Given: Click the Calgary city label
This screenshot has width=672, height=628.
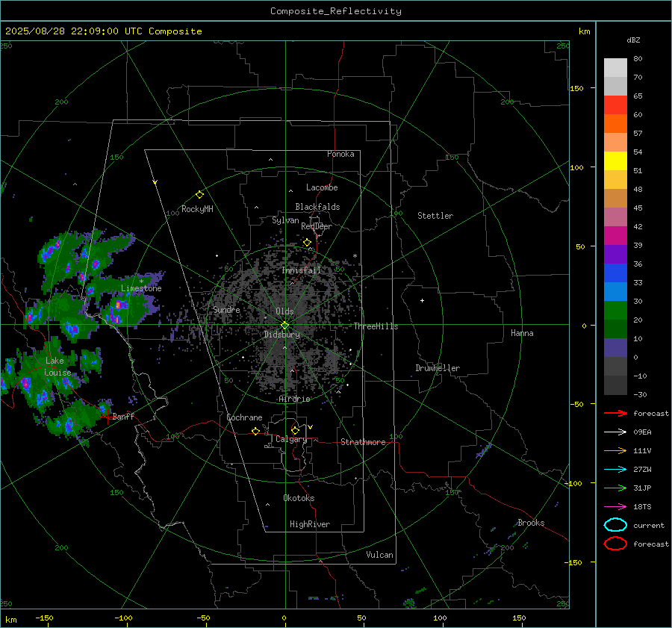Looking at the screenshot, I should [291, 439].
